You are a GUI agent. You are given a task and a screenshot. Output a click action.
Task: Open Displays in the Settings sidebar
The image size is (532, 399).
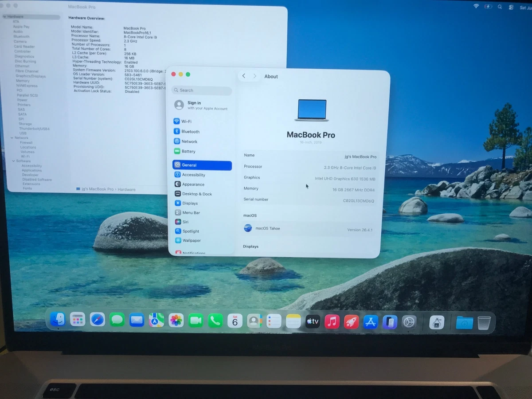[202, 203]
